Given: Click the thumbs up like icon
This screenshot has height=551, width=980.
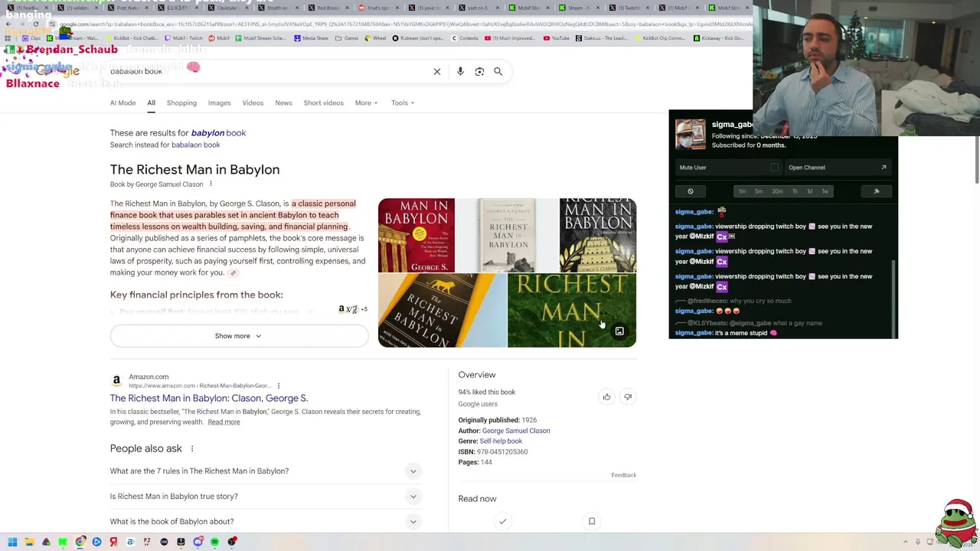Looking at the screenshot, I should pos(606,396).
